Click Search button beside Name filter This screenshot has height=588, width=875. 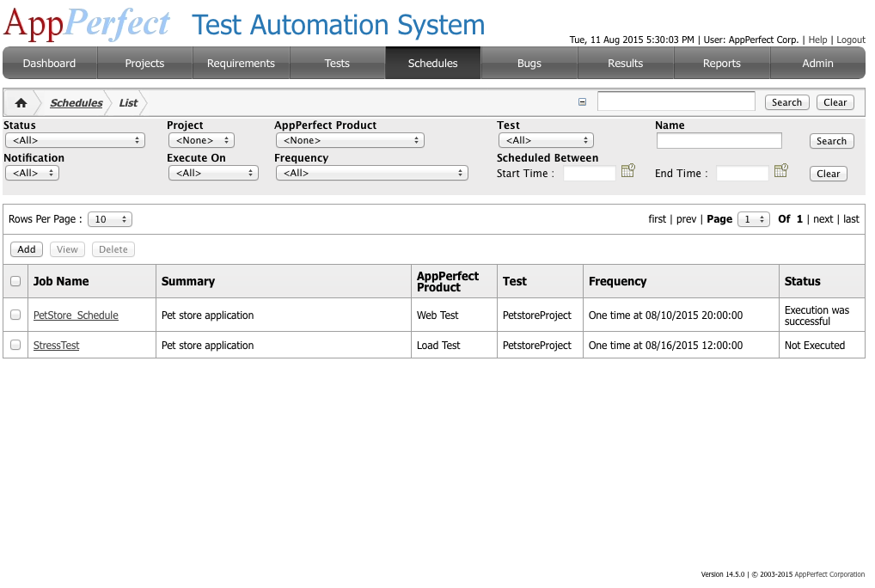[831, 141]
